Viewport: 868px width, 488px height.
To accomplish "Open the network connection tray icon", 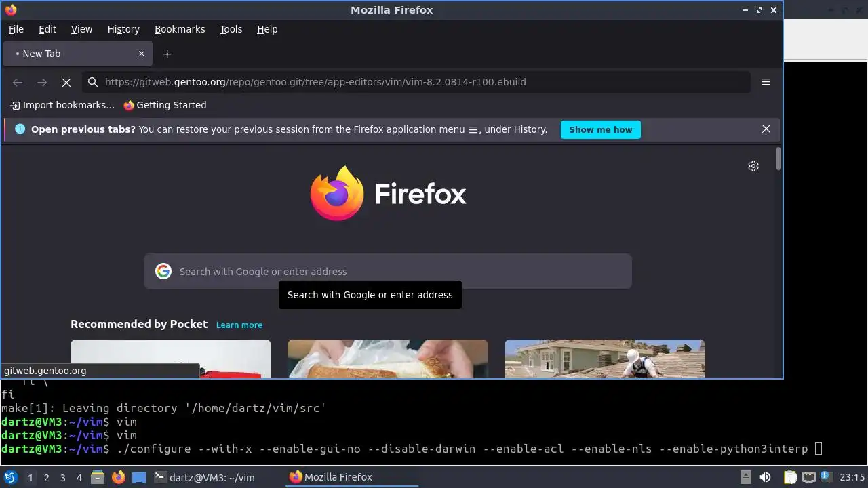I will point(808,477).
